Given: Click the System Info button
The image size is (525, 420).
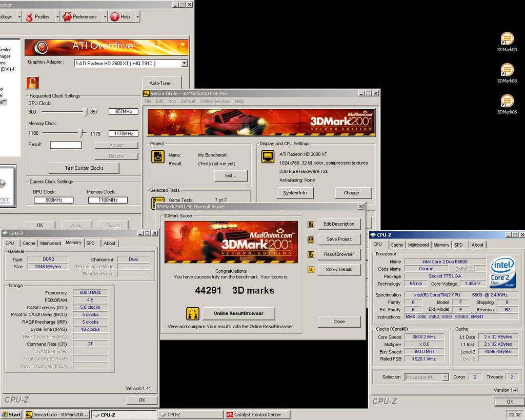Looking at the screenshot, I should tap(295, 193).
